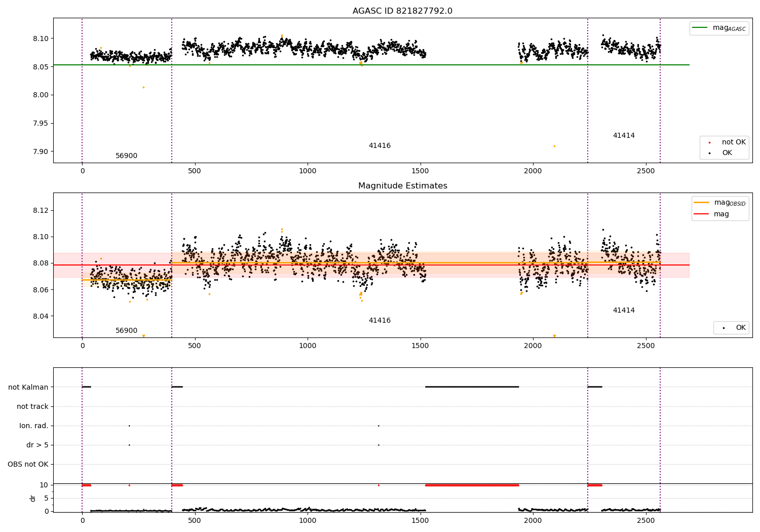Click the 'AGASC ID 821827792.0' plot title
This screenshot has height=532, width=760.
(402, 11)
